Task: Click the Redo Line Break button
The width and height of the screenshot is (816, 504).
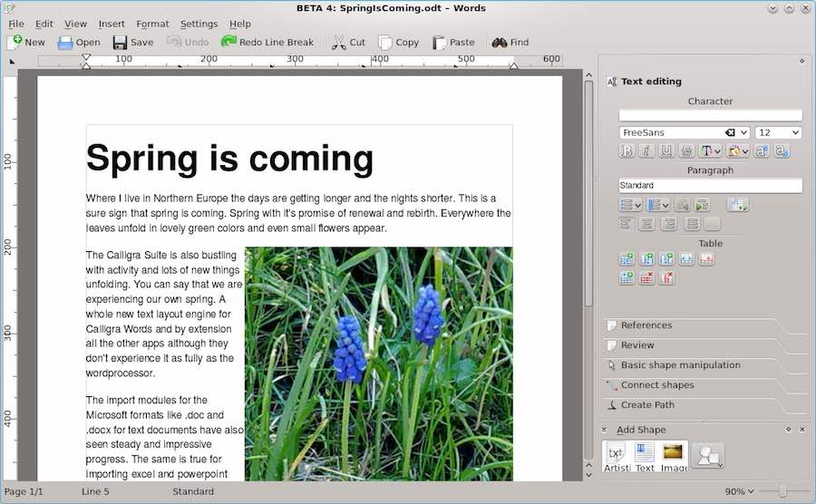Action: point(267,43)
